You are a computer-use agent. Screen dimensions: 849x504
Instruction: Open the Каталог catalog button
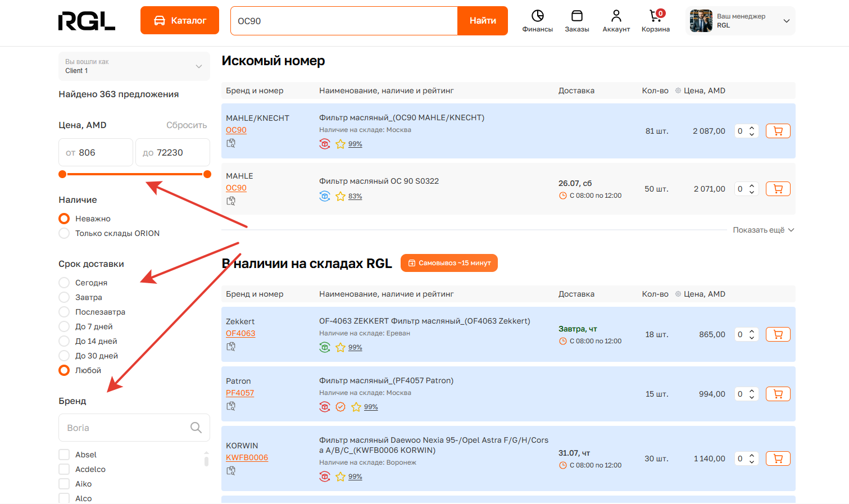pos(180,20)
